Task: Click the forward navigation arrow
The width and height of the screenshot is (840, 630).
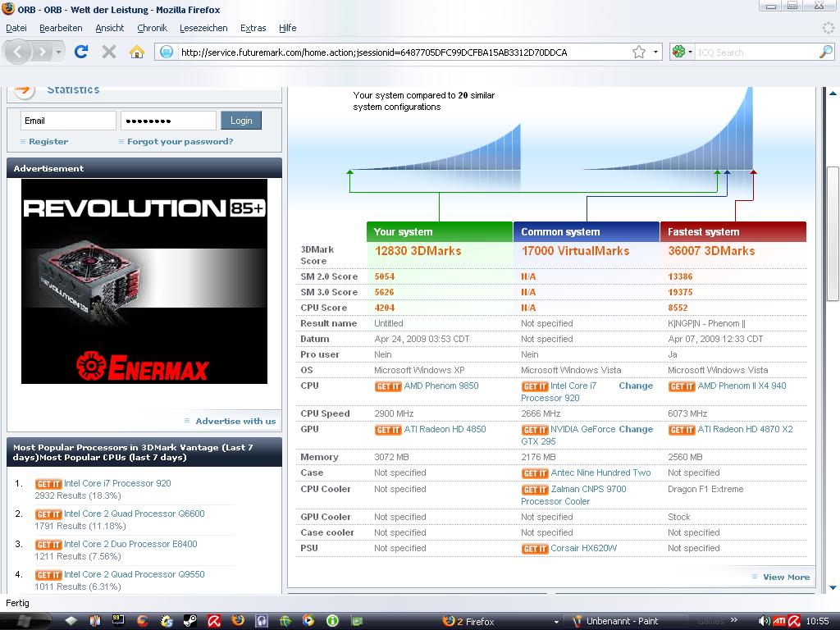Action: tap(41, 52)
